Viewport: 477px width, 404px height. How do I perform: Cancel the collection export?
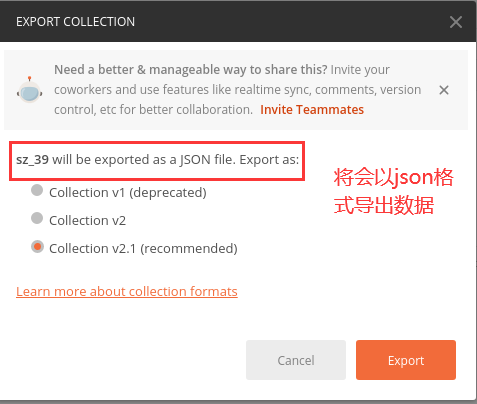click(x=296, y=360)
